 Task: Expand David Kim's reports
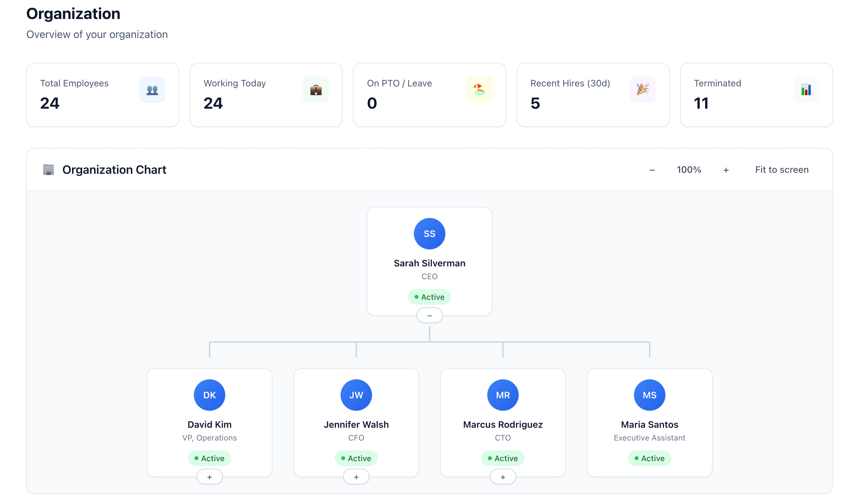[209, 477]
